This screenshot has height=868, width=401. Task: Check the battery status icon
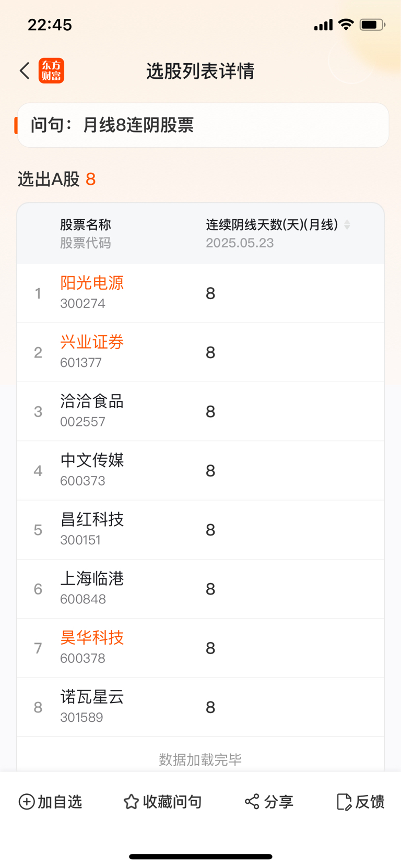tap(372, 25)
